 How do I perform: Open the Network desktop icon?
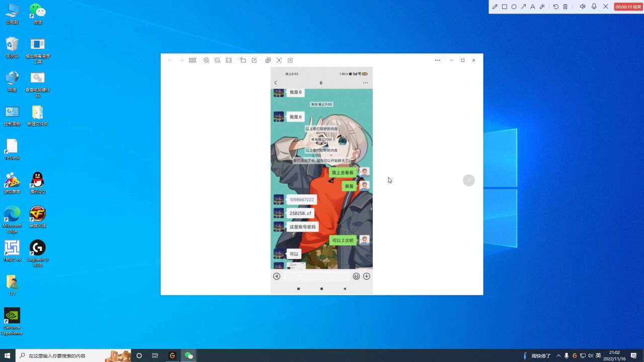[x=12, y=81]
